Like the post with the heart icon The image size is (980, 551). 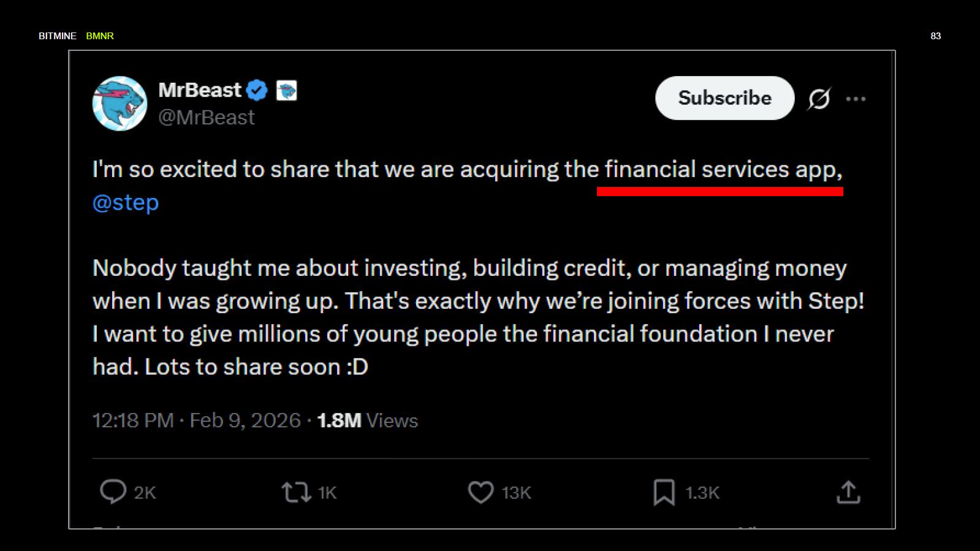point(481,492)
